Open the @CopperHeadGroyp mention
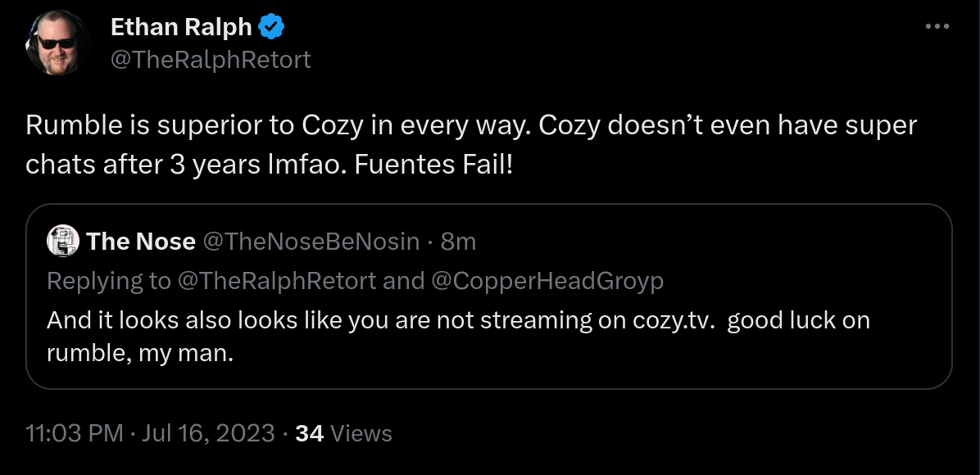This screenshot has width=980, height=475. (x=547, y=281)
